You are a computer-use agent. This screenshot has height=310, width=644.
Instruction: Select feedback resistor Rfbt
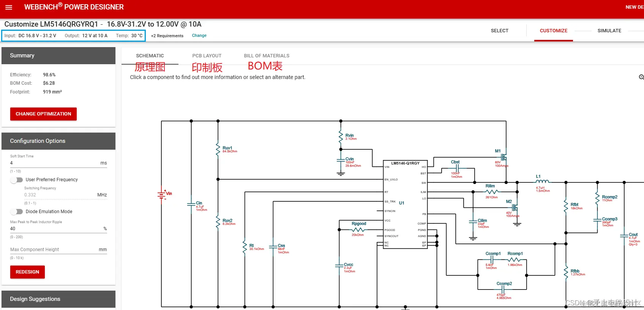566,206
